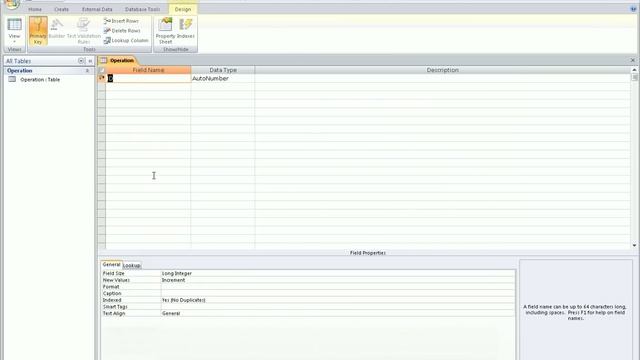Click the Smart Tags property field
640x360 pixels.
pyautogui.click(x=338, y=307)
